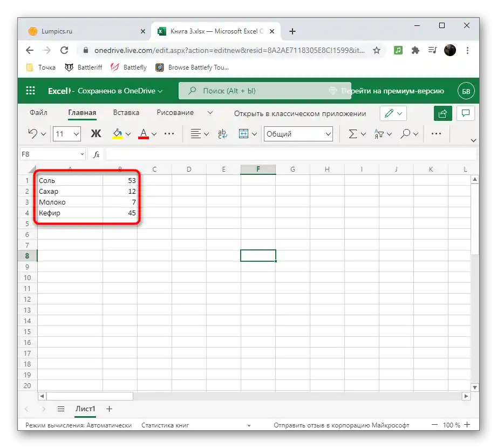Expand the undo dropdown arrow

click(x=43, y=134)
